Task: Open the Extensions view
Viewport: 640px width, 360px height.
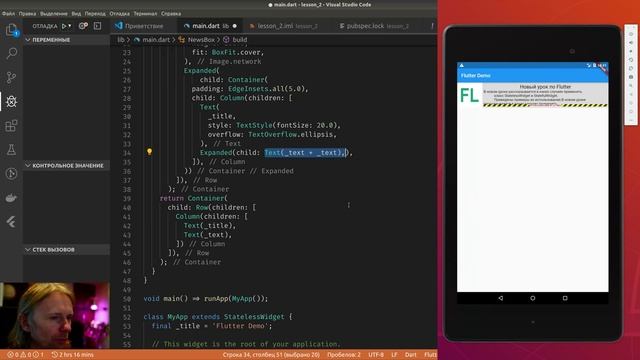Action: pos(11,125)
